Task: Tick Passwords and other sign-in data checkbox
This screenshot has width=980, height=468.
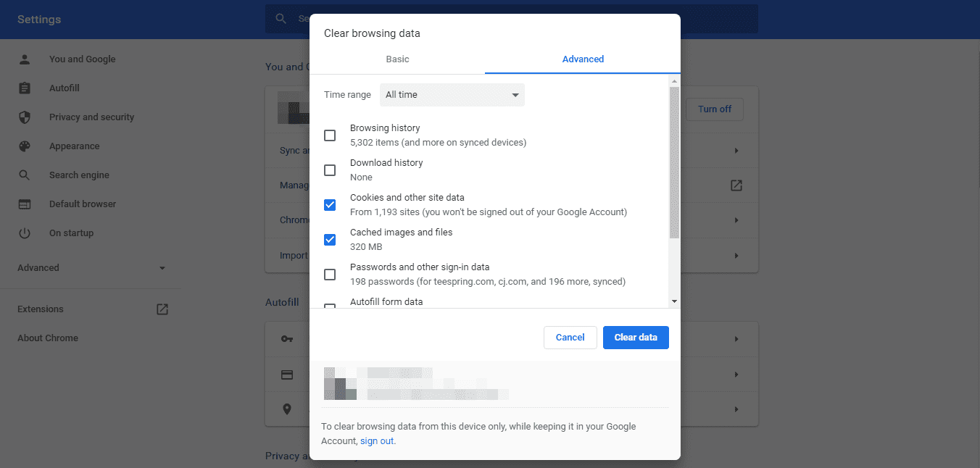Action: (x=330, y=275)
